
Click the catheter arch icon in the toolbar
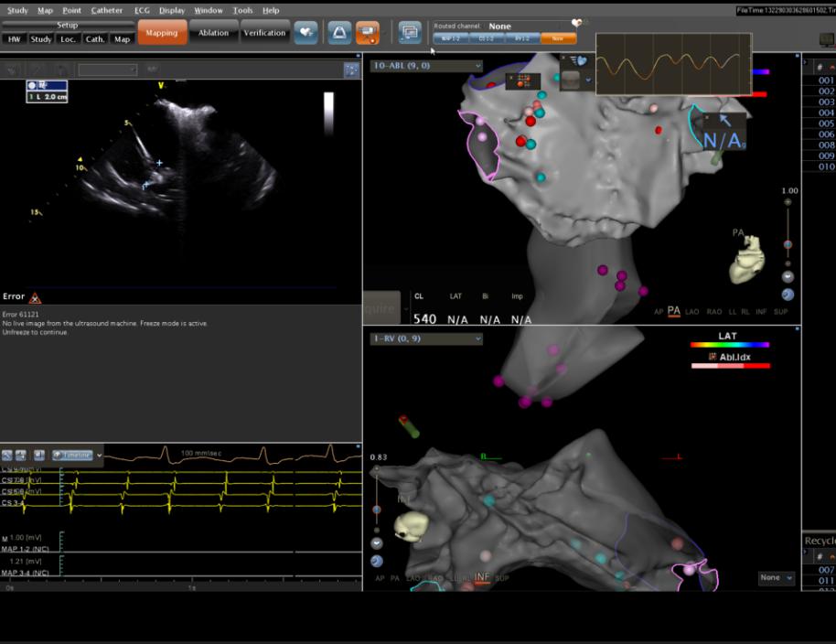pos(338,32)
